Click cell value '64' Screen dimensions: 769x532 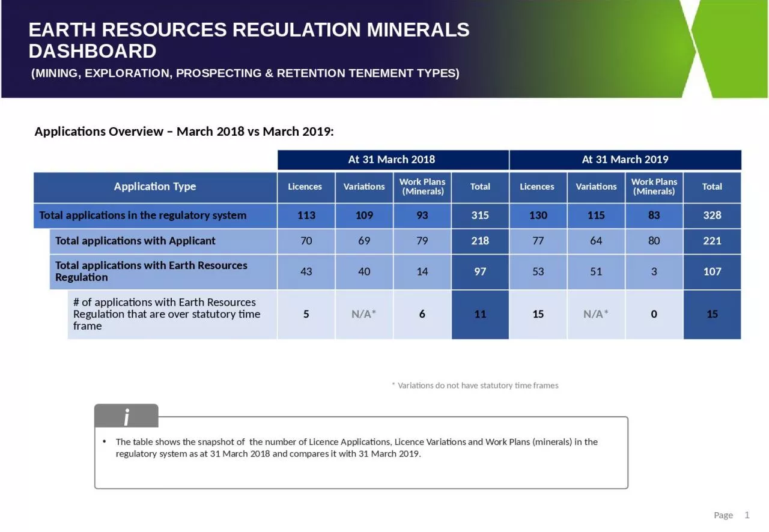click(x=596, y=241)
